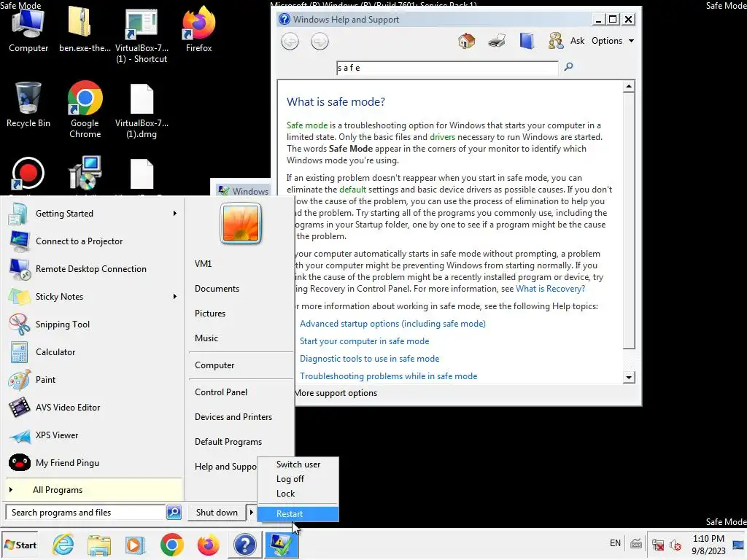The height and width of the screenshot is (560, 747).
Task: Click the Print icon in Help window
Action: pyautogui.click(x=496, y=41)
